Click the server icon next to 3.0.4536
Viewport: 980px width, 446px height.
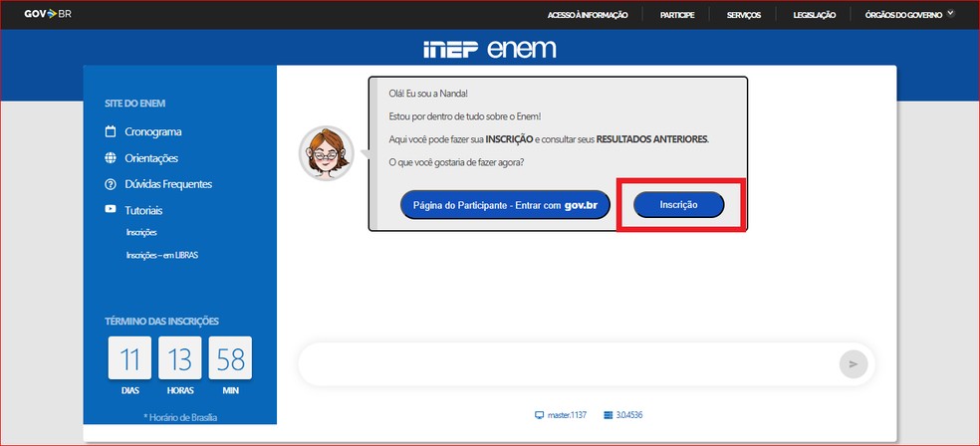(609, 415)
